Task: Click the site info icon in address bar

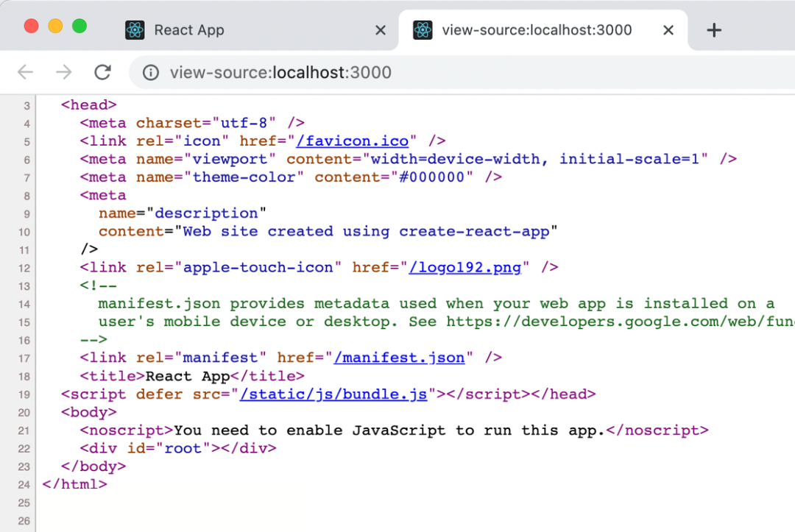Action: pyautogui.click(x=151, y=73)
